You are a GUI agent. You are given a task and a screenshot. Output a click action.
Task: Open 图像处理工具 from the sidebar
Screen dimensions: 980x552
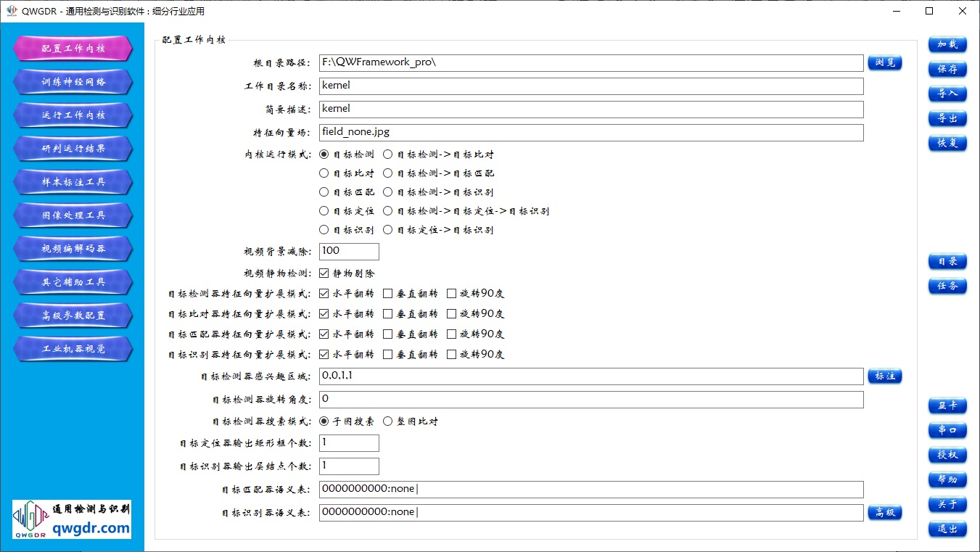tap(73, 215)
